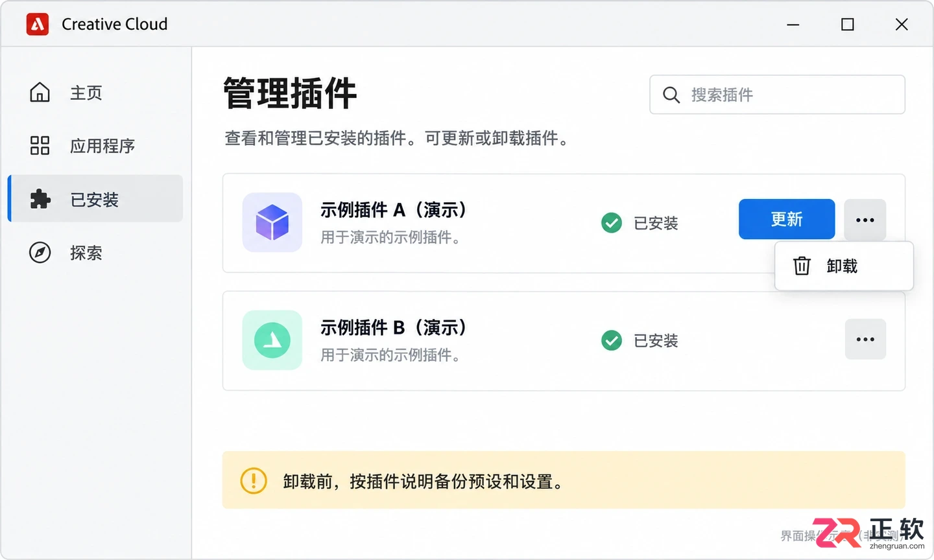
Task: Click description under 示例插件 B
Action: [391, 355]
